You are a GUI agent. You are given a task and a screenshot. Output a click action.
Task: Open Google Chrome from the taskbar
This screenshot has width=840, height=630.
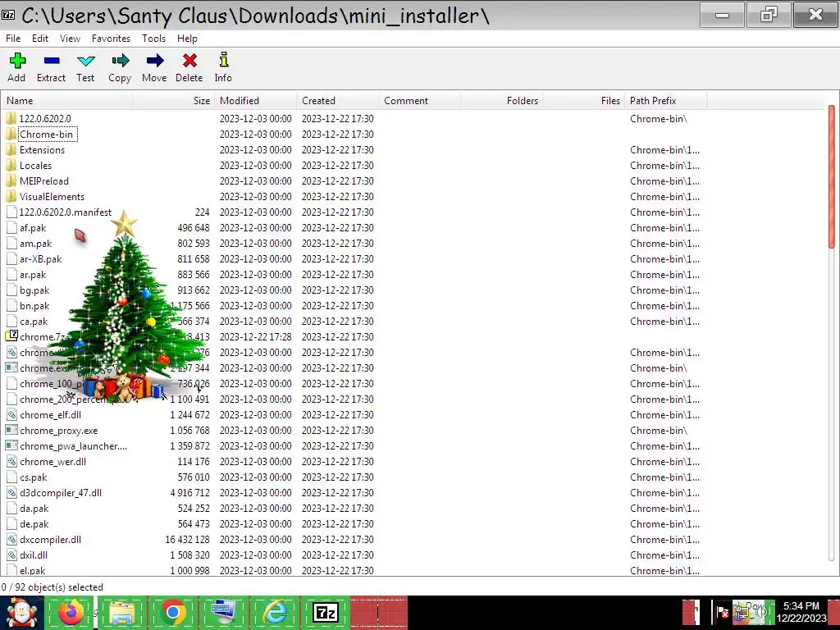172,612
